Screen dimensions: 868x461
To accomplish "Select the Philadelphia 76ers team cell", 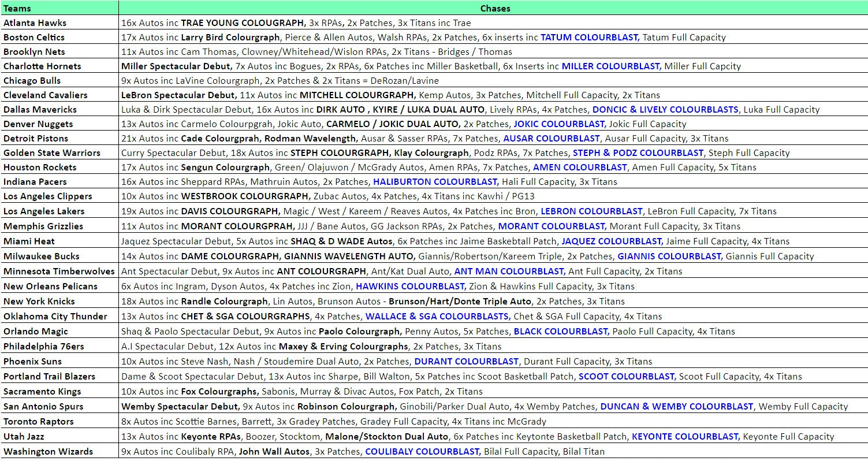I will point(44,347).
